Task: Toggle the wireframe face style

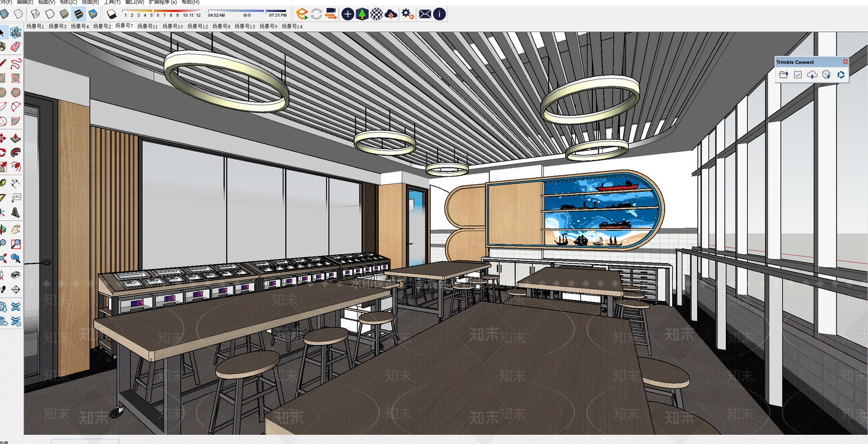Action: (x=35, y=14)
